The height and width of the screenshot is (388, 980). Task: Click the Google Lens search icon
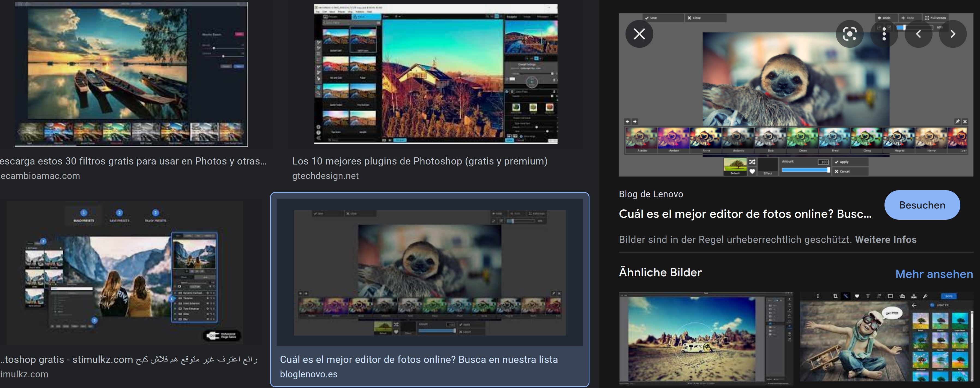click(849, 34)
